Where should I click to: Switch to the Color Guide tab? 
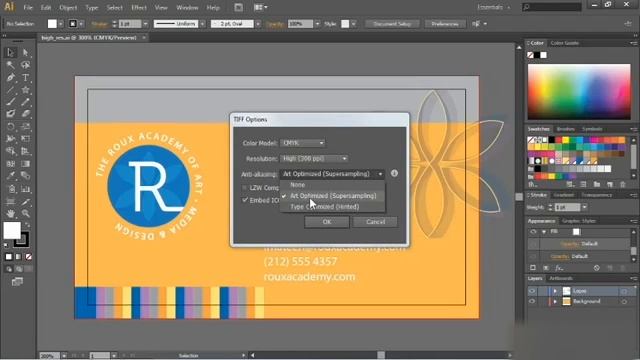click(565, 43)
